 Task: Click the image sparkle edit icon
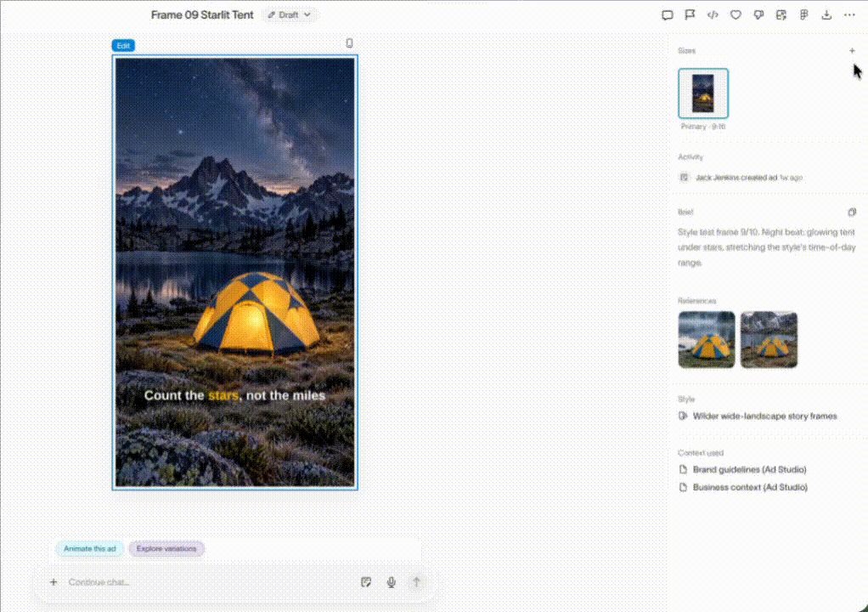[x=781, y=15]
